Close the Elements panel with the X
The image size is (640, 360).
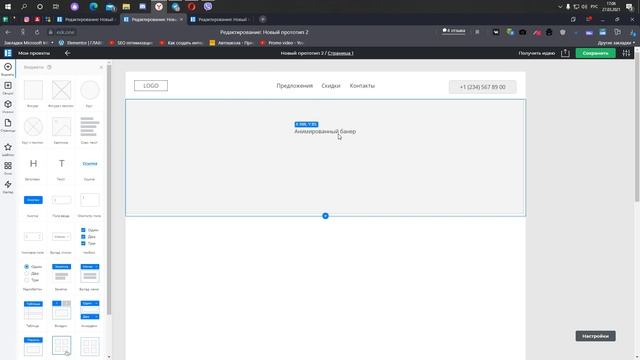(101, 67)
